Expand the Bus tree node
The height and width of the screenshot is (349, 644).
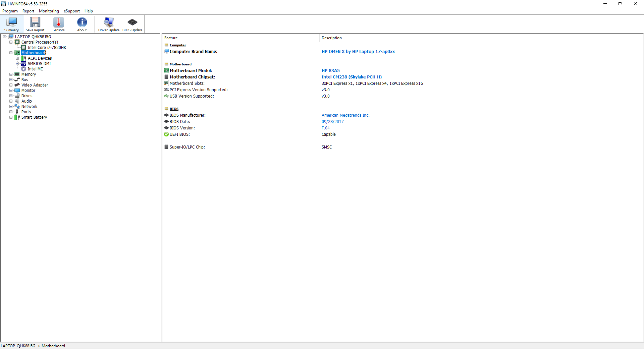pos(11,80)
